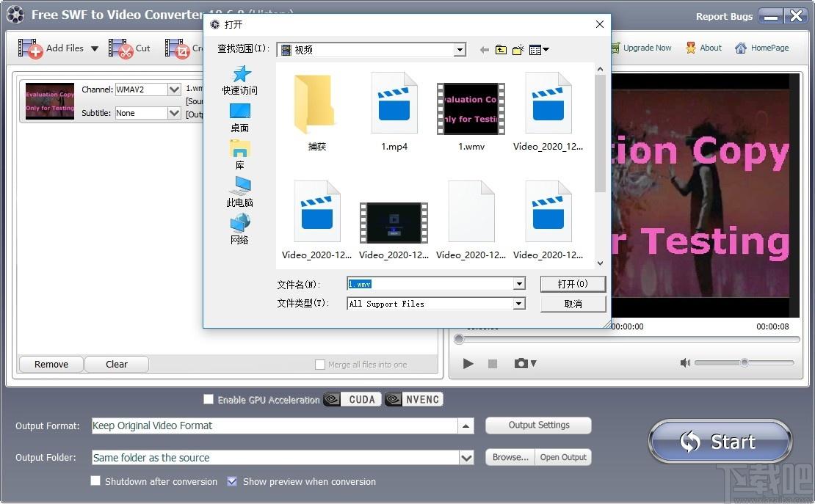
Task: Click the Remove button
Action: tap(51, 364)
